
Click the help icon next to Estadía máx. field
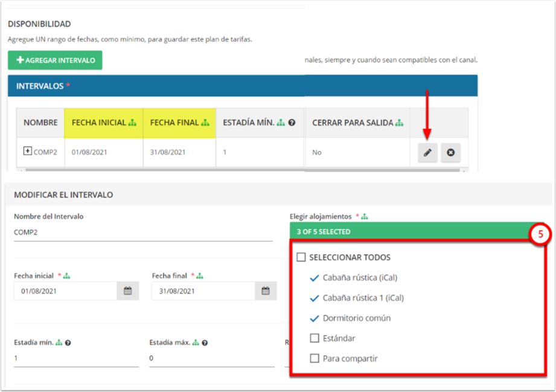pyautogui.click(x=205, y=342)
